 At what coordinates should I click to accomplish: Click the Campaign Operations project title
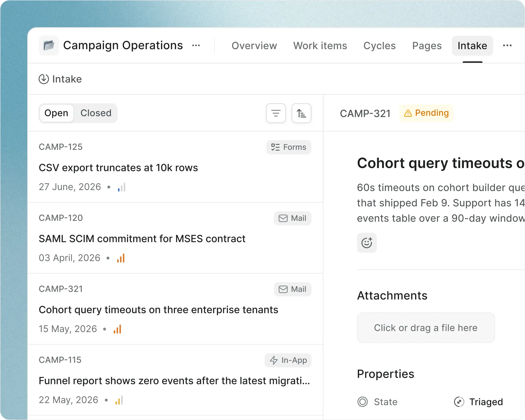click(x=123, y=46)
